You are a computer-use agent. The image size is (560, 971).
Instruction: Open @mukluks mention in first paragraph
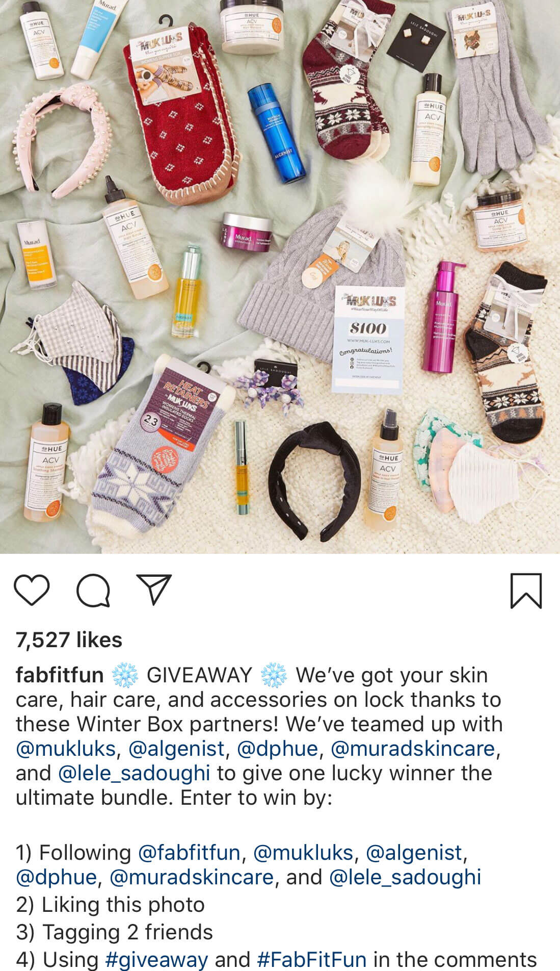click(66, 749)
